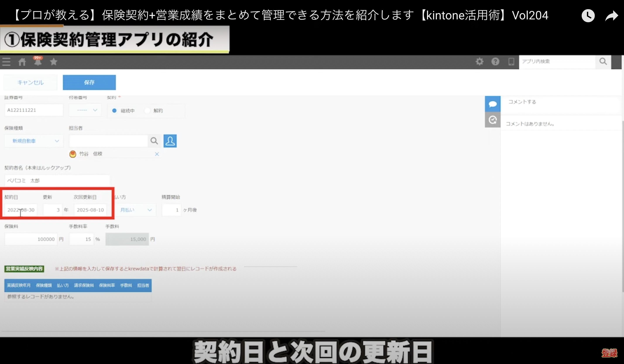Open the YouTube Watch Later clock icon
The height and width of the screenshot is (364, 624).
point(588,16)
